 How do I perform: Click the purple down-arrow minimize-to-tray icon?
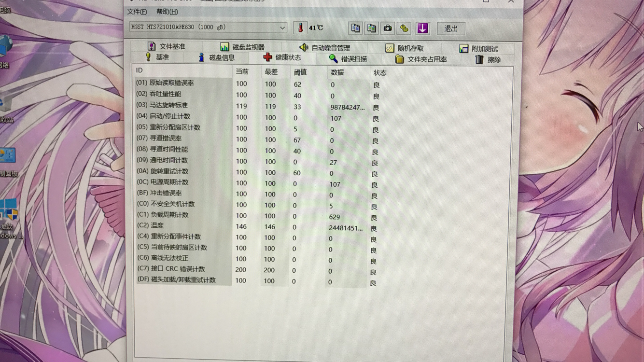422,28
